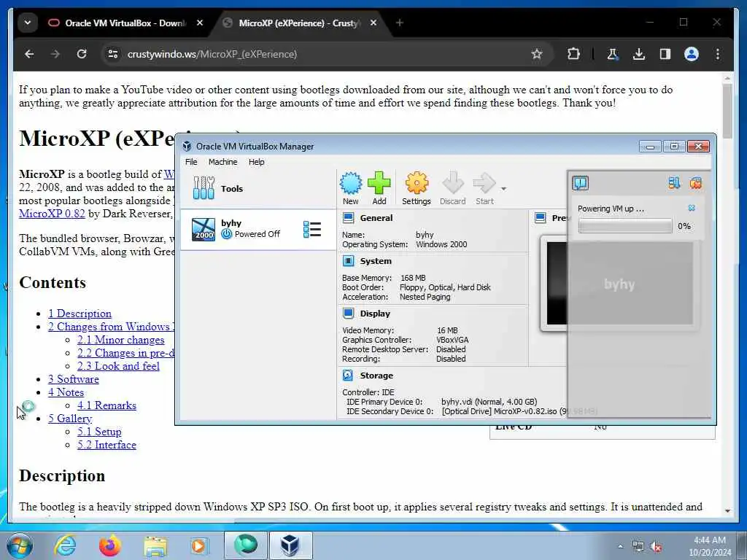This screenshot has width=747, height=560.
Task: Open the byhy machine list menu icon
Action: [312, 229]
